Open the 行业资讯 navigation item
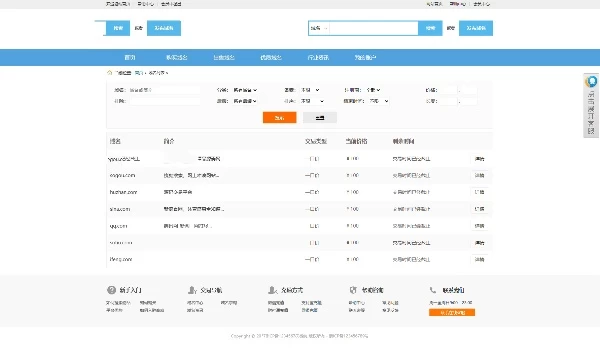 (318, 57)
